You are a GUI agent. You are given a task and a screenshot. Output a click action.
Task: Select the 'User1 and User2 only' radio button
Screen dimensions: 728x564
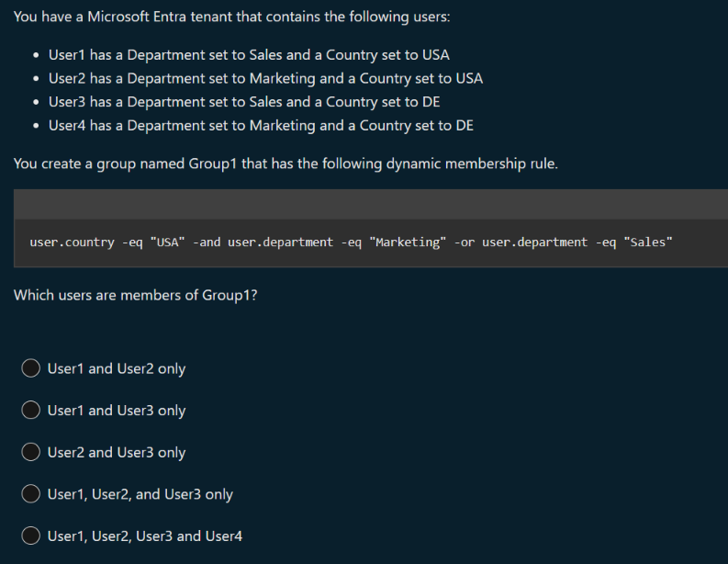31,368
